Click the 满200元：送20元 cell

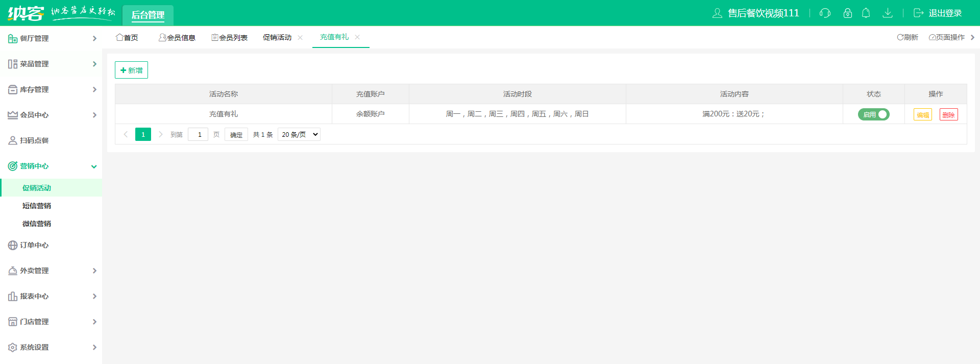tap(734, 114)
